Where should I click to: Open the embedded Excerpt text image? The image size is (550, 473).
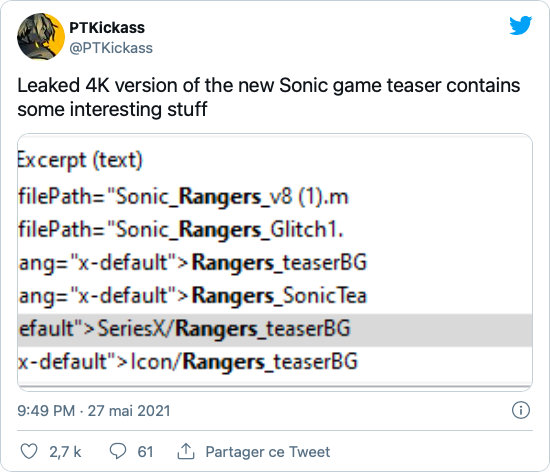coord(275,262)
